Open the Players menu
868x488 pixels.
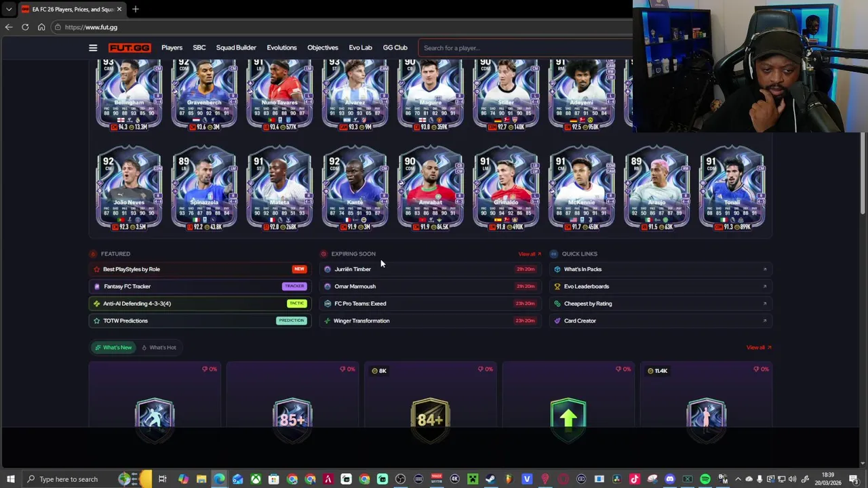pos(172,47)
